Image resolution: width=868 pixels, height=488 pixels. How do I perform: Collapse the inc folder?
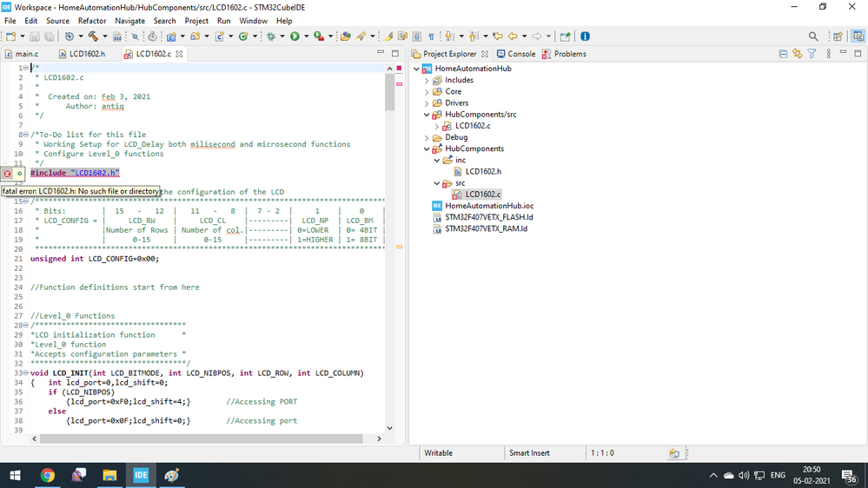point(437,161)
